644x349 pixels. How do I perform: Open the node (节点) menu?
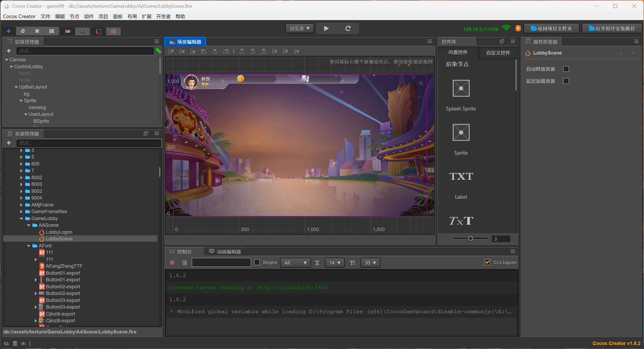tap(74, 17)
